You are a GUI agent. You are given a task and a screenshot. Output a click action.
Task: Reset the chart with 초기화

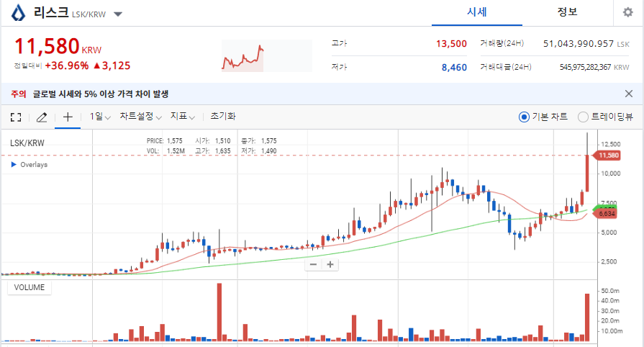point(223,117)
